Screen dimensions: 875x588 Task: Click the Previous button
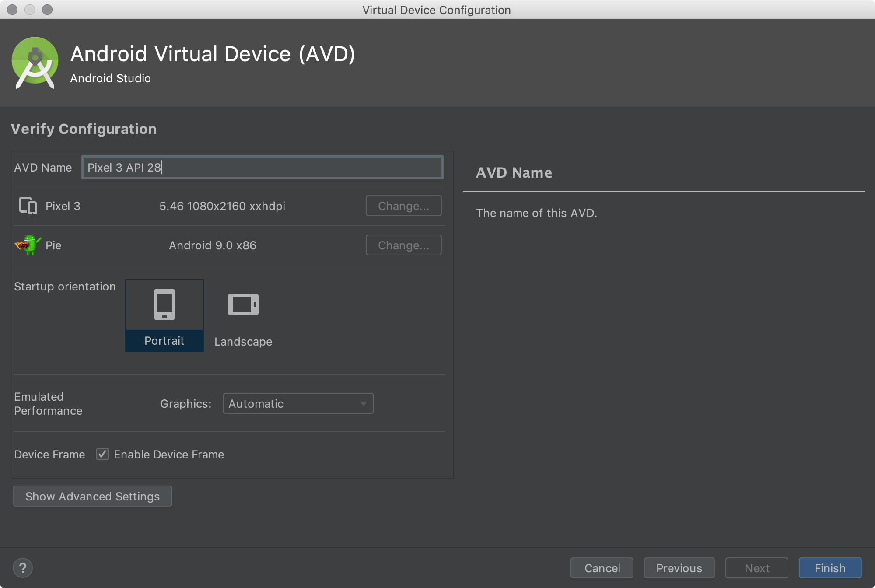click(x=679, y=563)
